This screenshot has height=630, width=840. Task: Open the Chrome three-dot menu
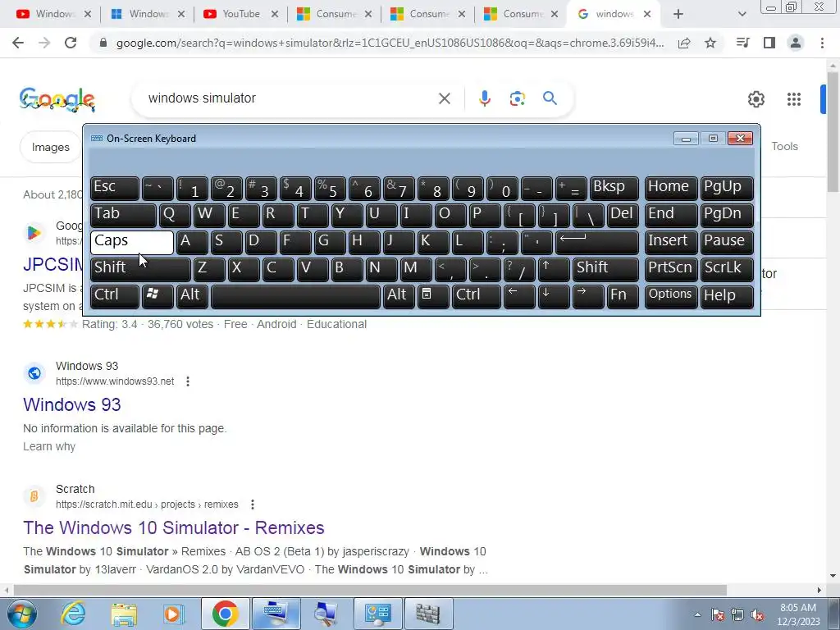(822, 43)
